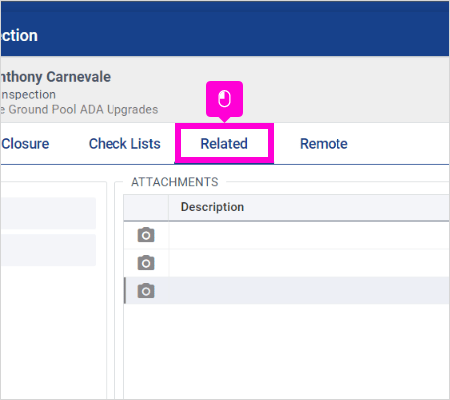
Task: Click the ATTACHMENTS section label
Action: pos(175,182)
